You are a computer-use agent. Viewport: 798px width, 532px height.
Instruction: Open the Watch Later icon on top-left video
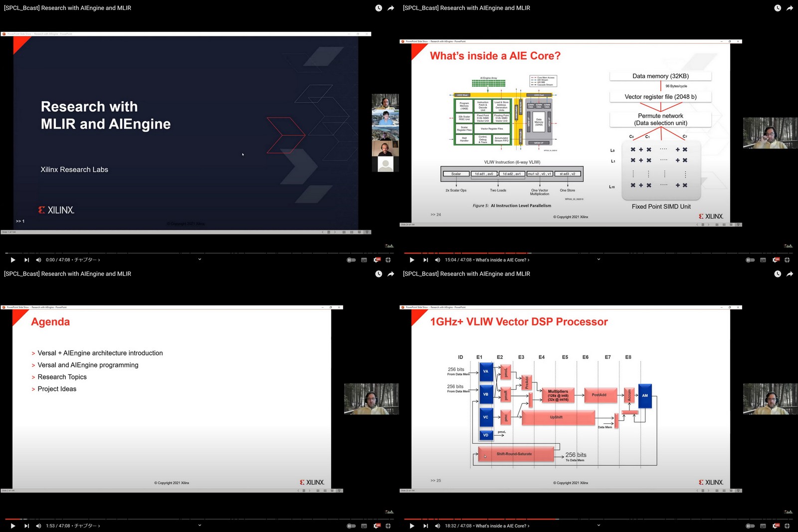pos(378,8)
